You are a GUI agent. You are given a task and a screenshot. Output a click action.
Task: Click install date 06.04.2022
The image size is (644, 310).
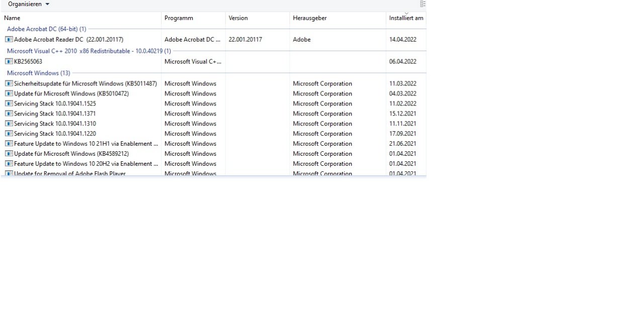[403, 61]
